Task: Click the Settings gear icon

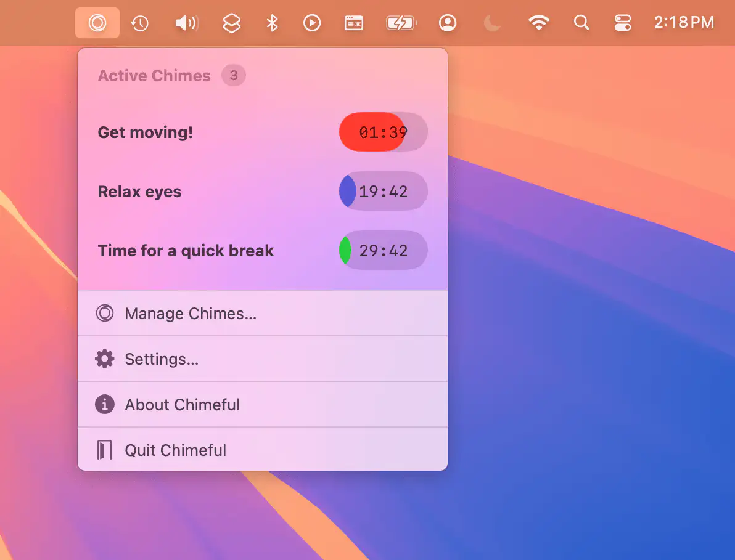Action: point(105,359)
